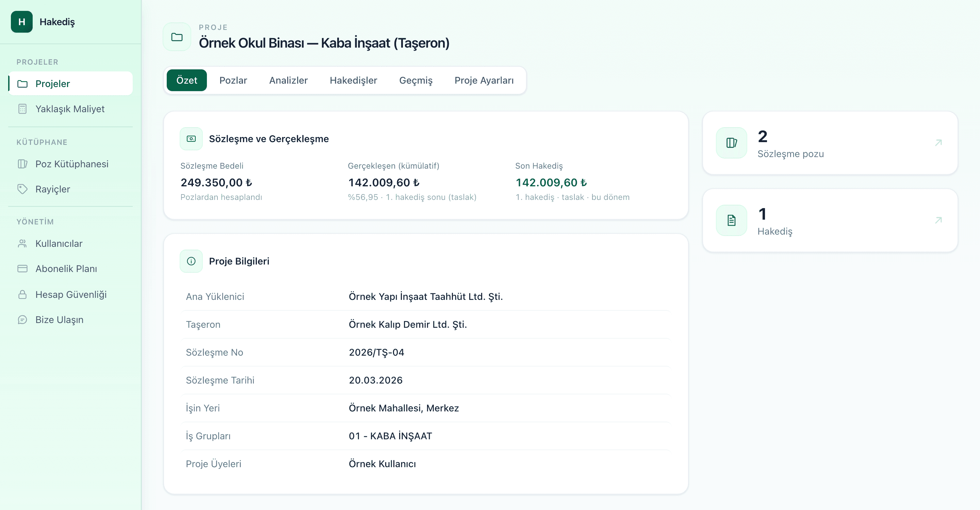This screenshot has width=980, height=510.
Task: Open Hesap Güvenliği settings
Action: (71, 294)
